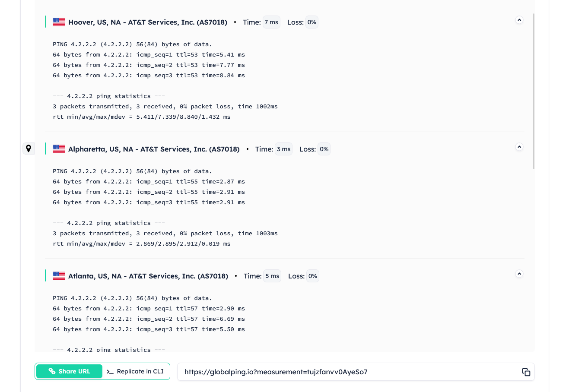The image size is (588, 392).
Task: Click the results panel scrollbar
Action: pyautogui.click(x=534, y=91)
